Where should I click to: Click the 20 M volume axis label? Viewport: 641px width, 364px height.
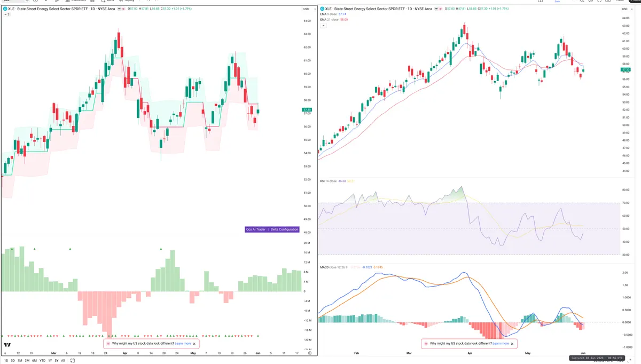coord(307,242)
